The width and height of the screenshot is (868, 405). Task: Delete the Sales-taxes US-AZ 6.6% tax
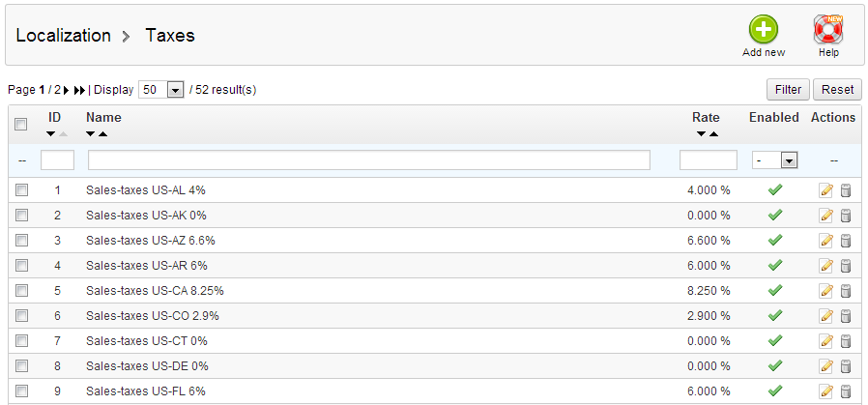[x=845, y=241]
